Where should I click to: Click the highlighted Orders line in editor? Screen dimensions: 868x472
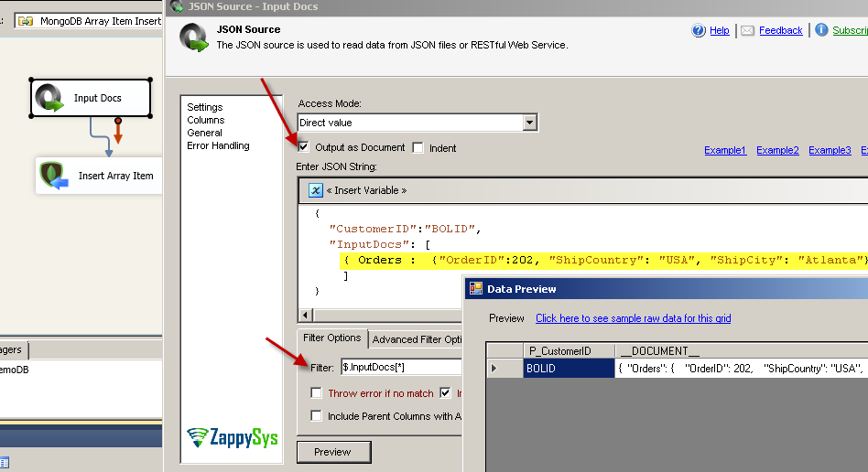(x=603, y=260)
